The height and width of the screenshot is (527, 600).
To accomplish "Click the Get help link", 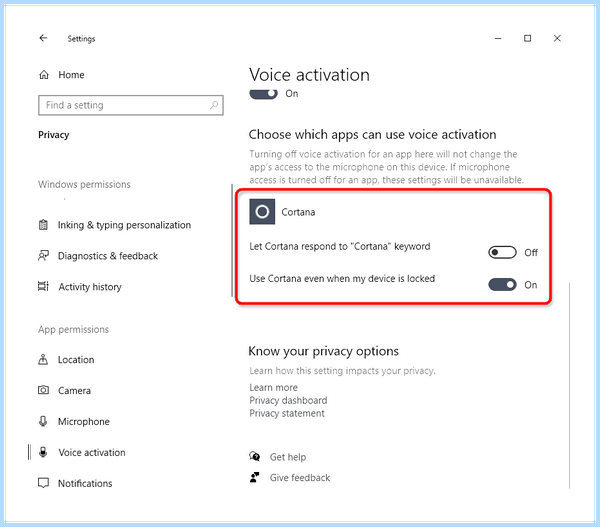I will pos(288,457).
